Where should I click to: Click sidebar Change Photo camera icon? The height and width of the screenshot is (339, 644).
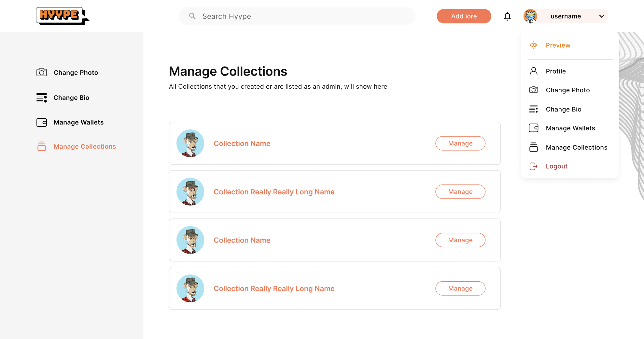(42, 72)
